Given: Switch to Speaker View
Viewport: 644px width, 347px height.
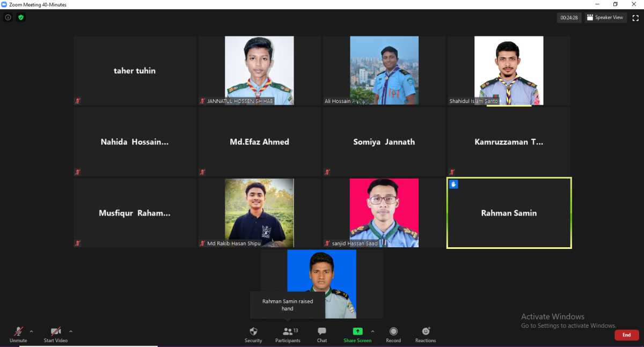Looking at the screenshot, I should (x=605, y=17).
